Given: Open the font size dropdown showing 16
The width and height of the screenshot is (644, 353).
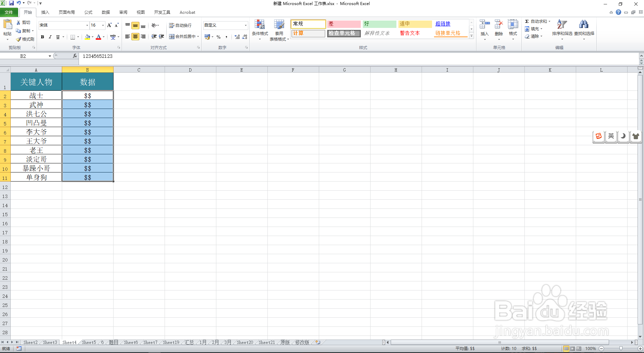Looking at the screenshot, I should click(x=103, y=25).
